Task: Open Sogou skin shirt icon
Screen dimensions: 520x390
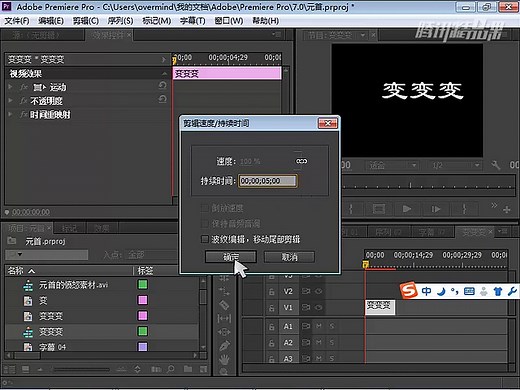Action: tap(498, 292)
